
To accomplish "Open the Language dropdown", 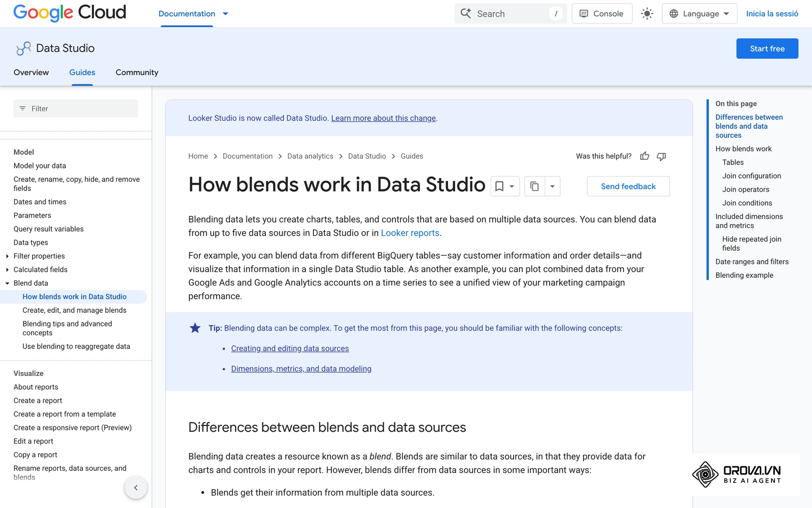I will pyautogui.click(x=699, y=14).
